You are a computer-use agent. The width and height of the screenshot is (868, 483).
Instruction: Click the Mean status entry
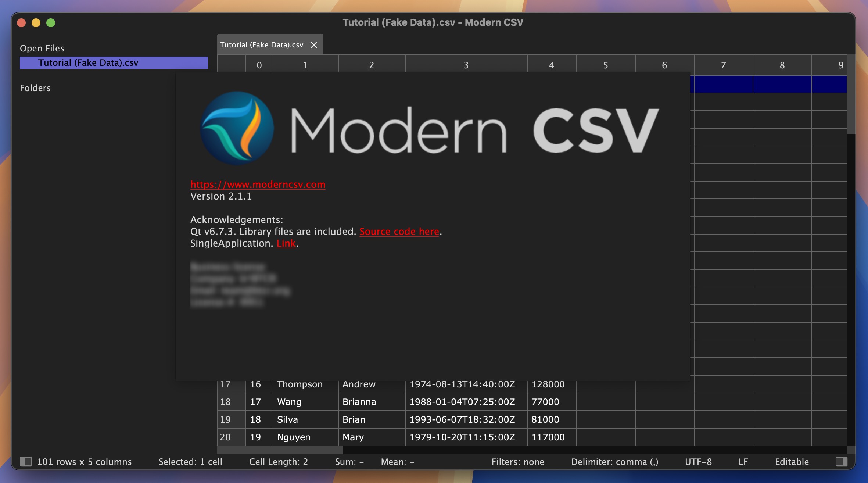397,462
